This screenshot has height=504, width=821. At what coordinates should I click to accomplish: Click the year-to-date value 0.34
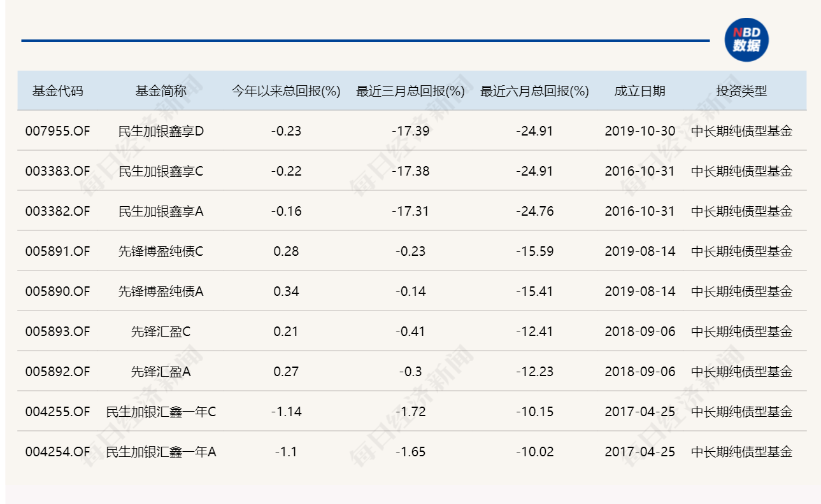[286, 291]
